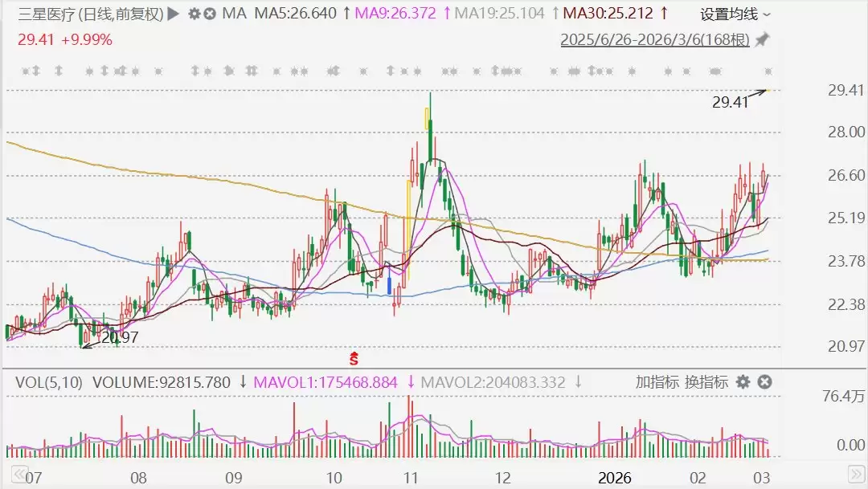
Task: Click the 加指标 button
Action: pyautogui.click(x=657, y=382)
